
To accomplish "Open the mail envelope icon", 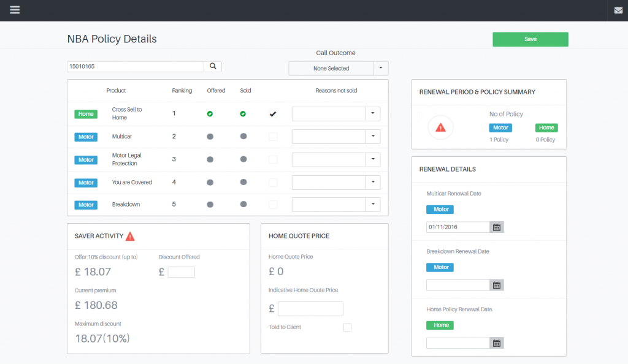I will (x=618, y=10).
